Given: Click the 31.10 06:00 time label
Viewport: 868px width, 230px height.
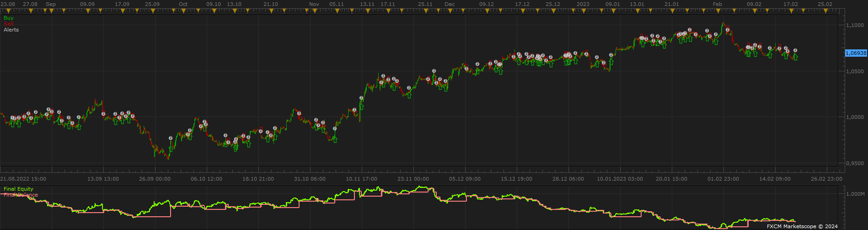Looking at the screenshot, I should tap(310, 179).
